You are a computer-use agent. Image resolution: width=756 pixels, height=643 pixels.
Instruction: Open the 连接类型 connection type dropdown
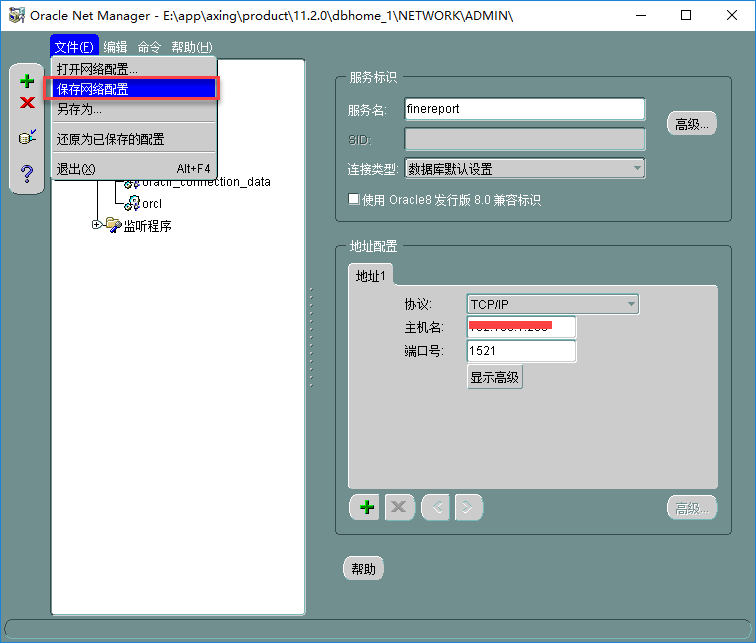525,169
